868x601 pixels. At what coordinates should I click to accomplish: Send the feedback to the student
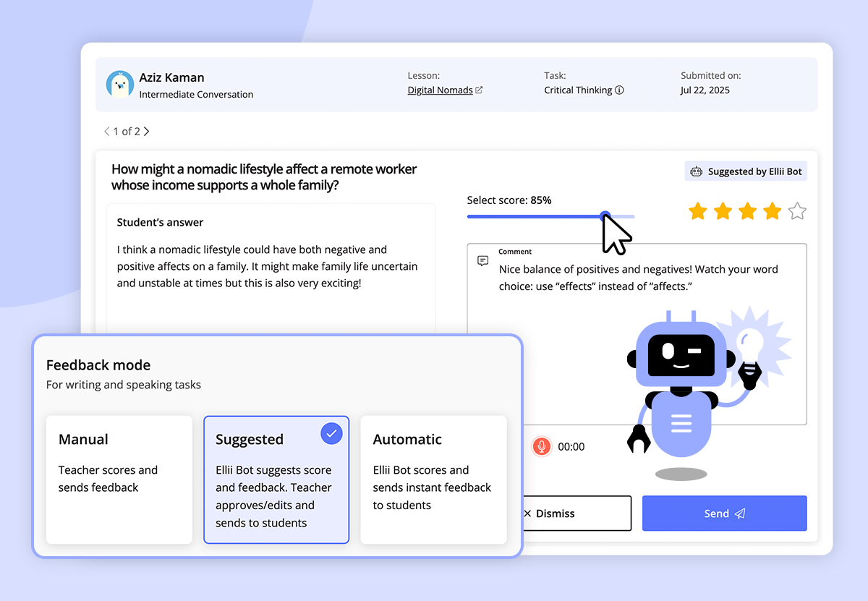pos(724,513)
